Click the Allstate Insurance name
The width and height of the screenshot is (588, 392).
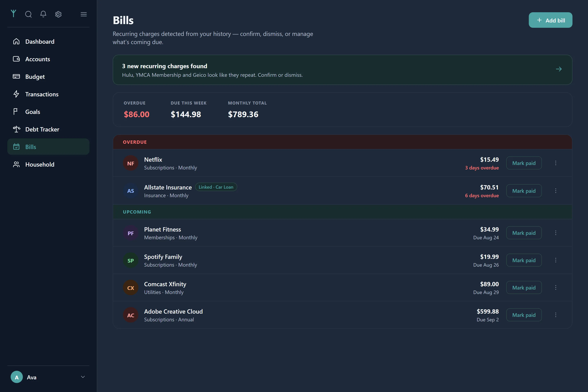[x=168, y=187]
